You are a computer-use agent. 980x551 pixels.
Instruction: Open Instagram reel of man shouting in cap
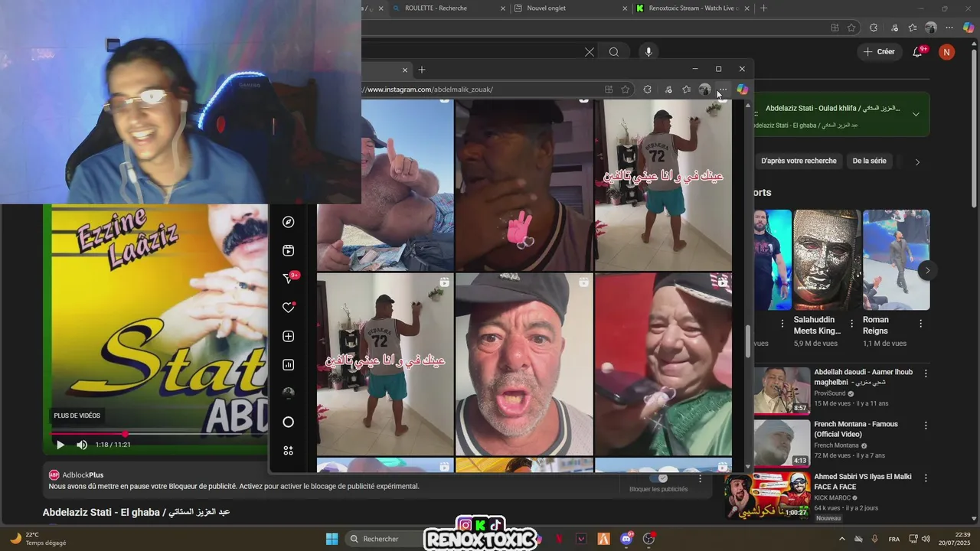click(x=524, y=364)
